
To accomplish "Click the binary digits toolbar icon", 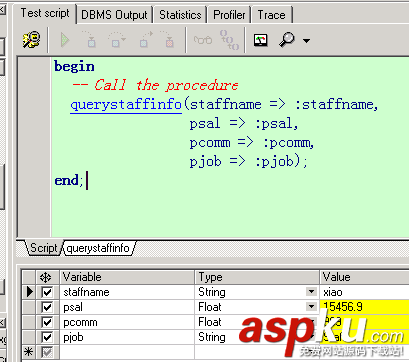I will click(x=229, y=40).
